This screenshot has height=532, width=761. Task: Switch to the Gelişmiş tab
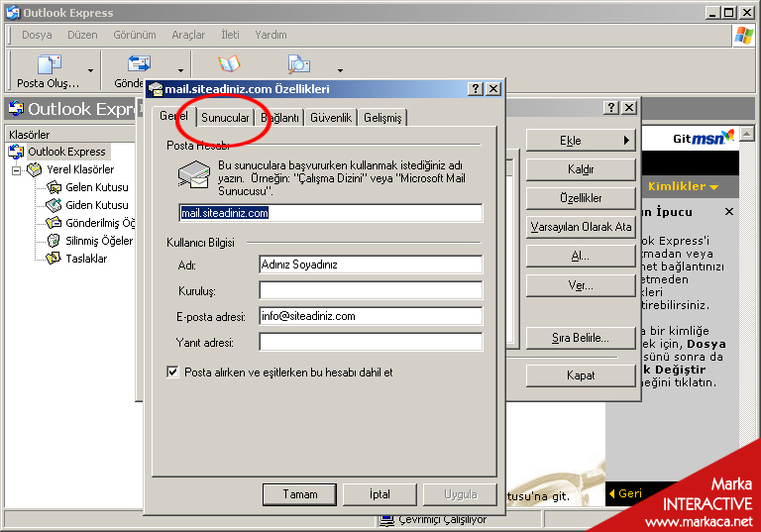382,118
